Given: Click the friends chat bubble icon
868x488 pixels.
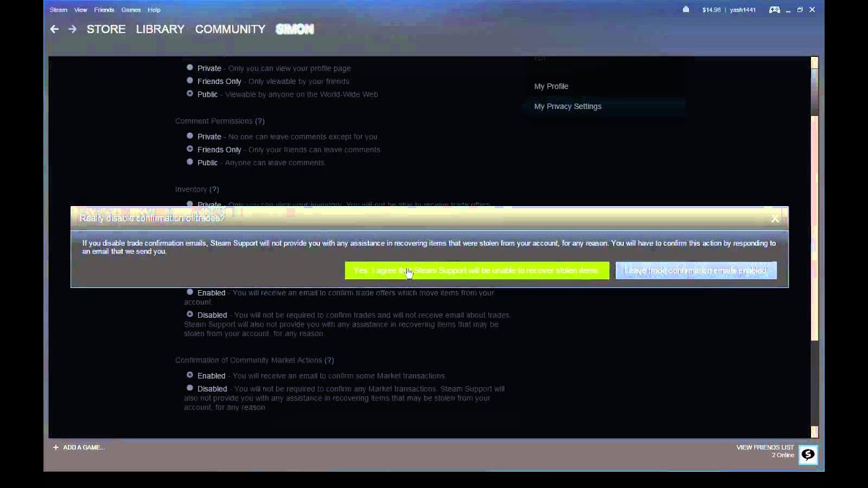Looking at the screenshot, I should click(x=808, y=455).
